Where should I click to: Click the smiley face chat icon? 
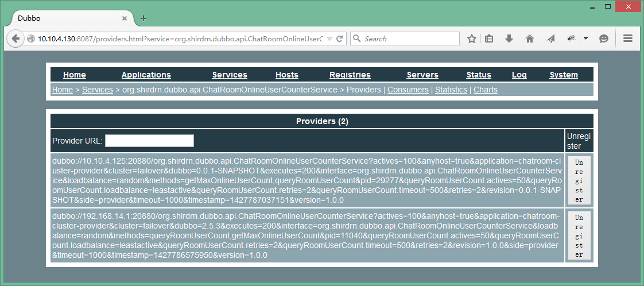pyautogui.click(x=604, y=38)
